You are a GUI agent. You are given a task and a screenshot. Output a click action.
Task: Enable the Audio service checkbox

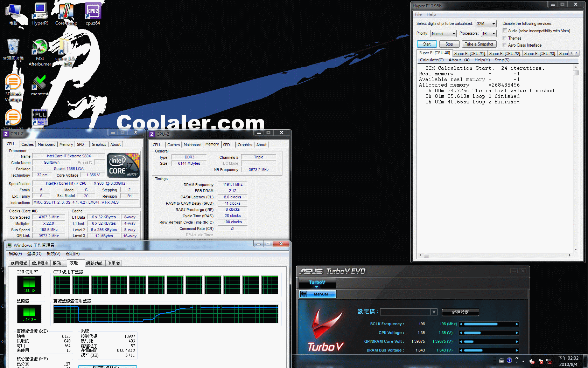505,31
